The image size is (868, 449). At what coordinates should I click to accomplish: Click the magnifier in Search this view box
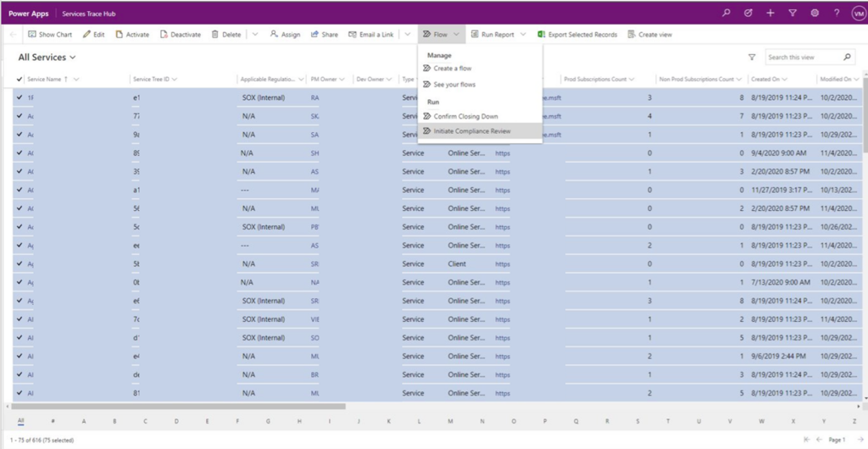pos(847,57)
